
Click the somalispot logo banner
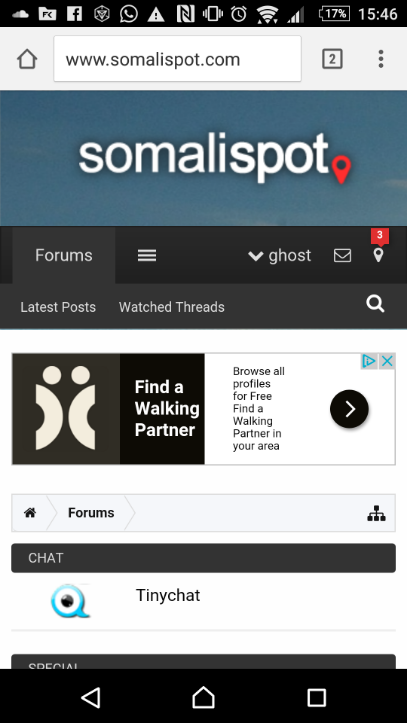pos(215,159)
